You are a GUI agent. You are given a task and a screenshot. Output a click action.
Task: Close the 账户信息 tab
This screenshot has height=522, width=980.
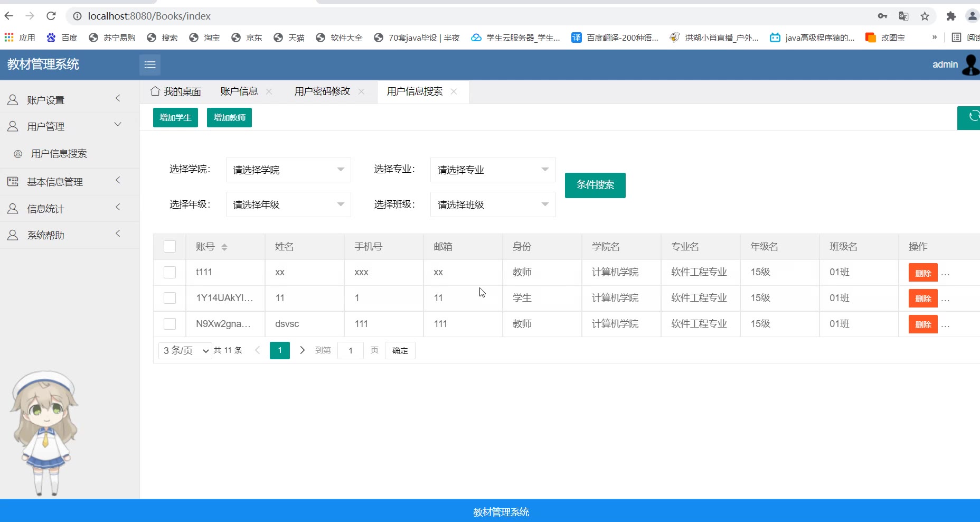[269, 91]
